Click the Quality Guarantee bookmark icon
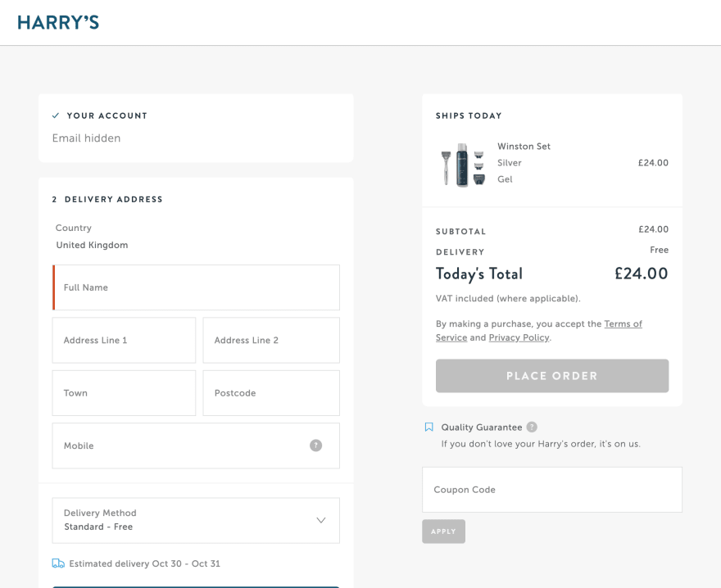Image resolution: width=721 pixels, height=588 pixels. tap(429, 427)
